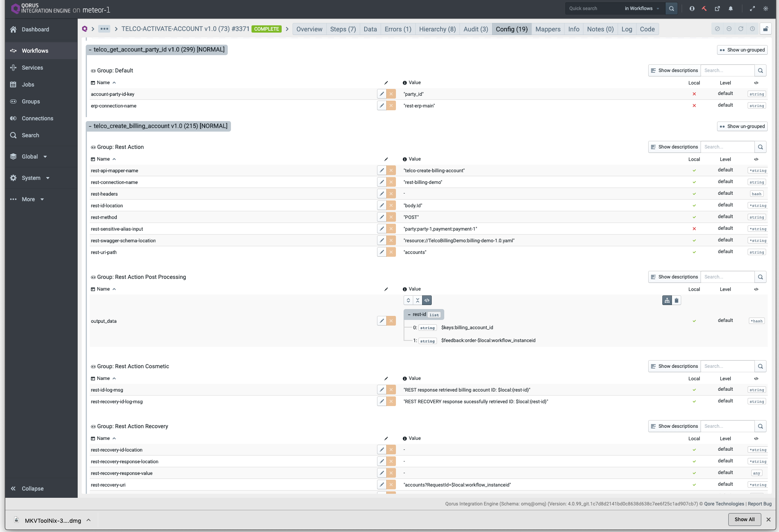This screenshot has height=532, width=779.
Task: Toggle Show descriptions in Rest Action Recovery group
Action: pos(674,426)
